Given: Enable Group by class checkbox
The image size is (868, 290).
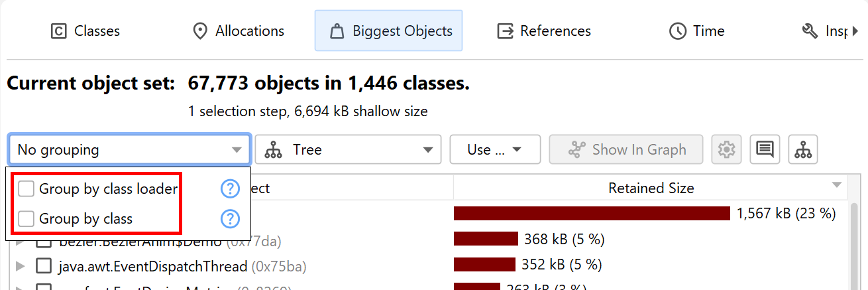Looking at the screenshot, I should (27, 218).
